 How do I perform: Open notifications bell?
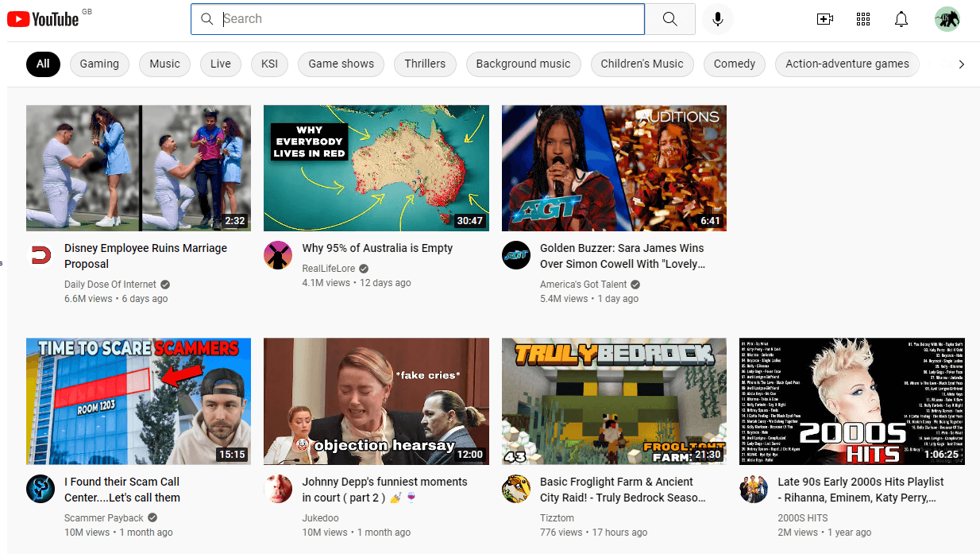[x=901, y=19]
